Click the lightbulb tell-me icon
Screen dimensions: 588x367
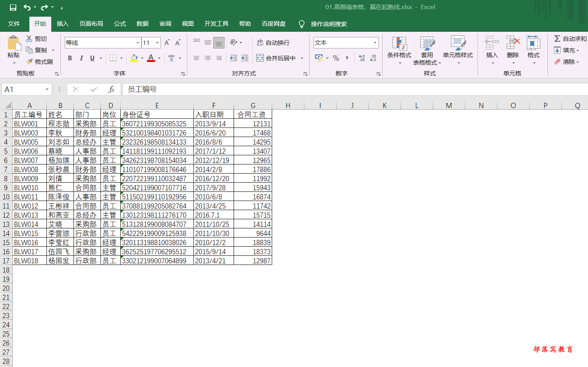[302, 24]
